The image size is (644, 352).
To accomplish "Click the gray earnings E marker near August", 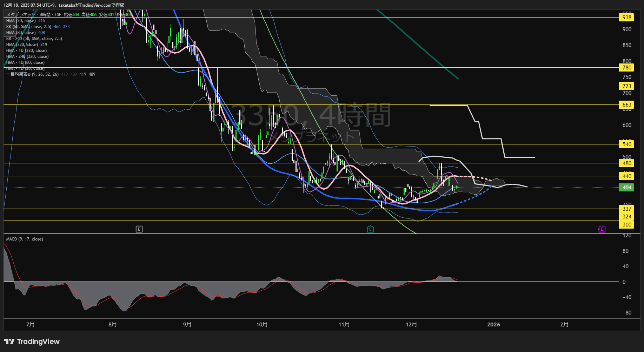I will (139, 229).
